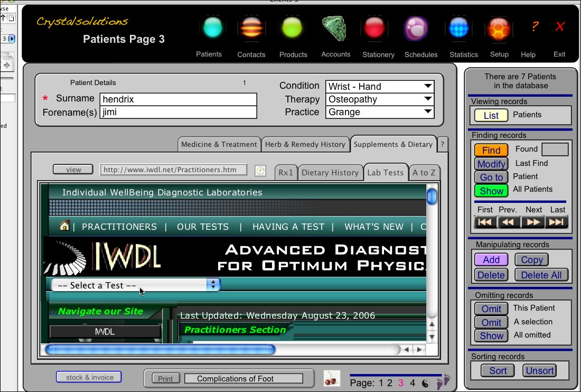Click in the Surname field
581x392 pixels.
(178, 99)
